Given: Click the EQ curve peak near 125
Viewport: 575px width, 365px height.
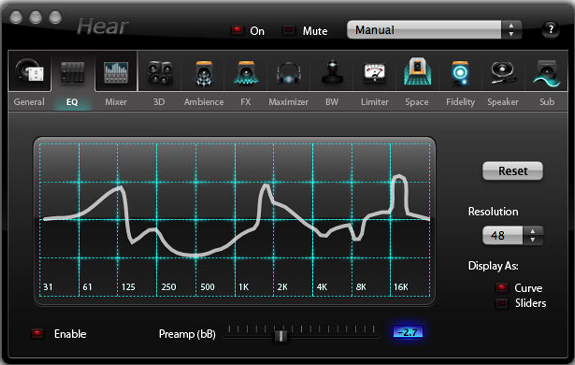Looking at the screenshot, I should click(x=120, y=189).
